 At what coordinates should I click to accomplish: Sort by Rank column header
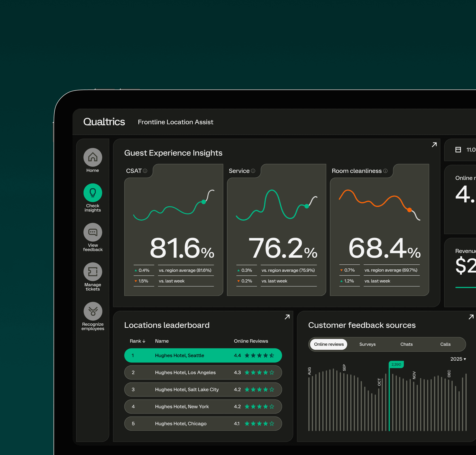137,341
